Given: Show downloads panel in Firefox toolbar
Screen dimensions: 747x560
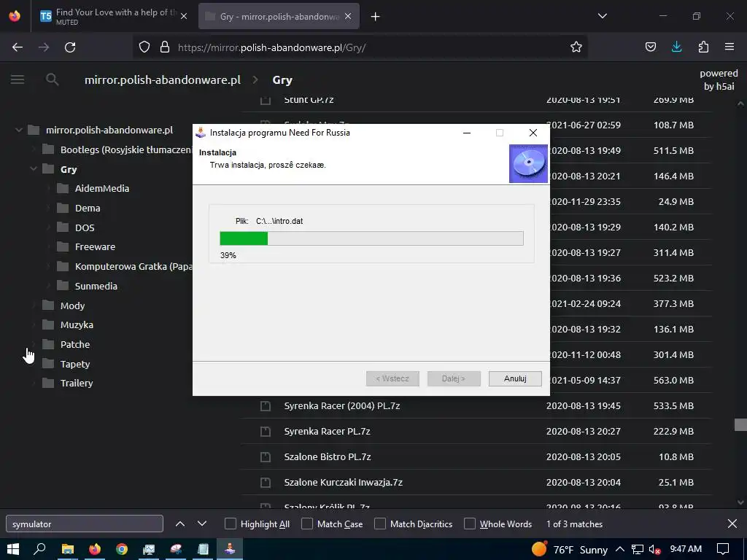Looking at the screenshot, I should (676, 47).
